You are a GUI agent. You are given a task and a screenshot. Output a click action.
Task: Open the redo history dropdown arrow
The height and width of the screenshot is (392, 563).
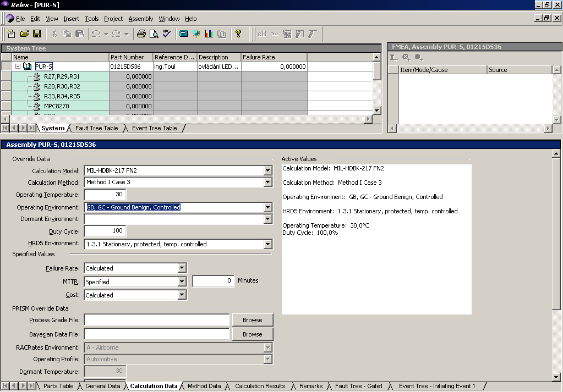click(x=127, y=34)
